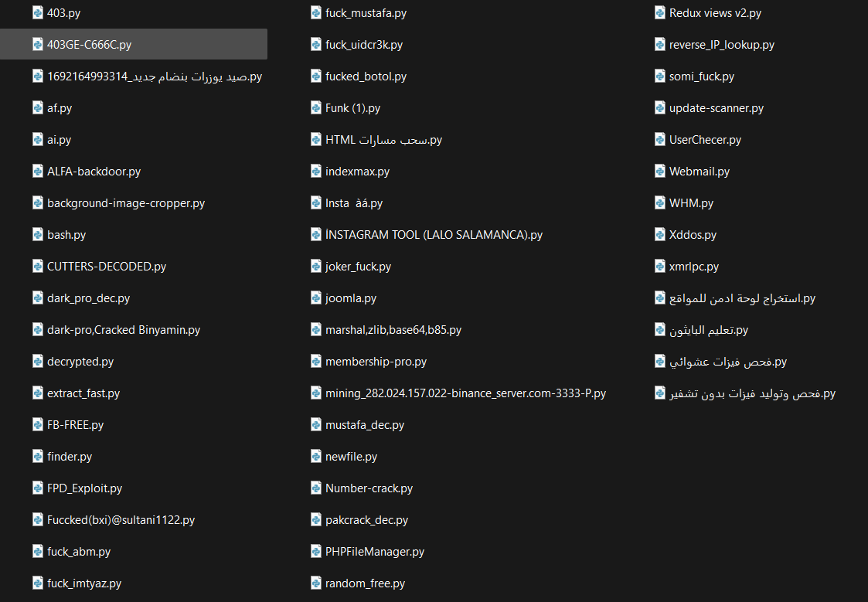Image resolution: width=868 pixels, height=602 pixels.
Task: Click the FPD_Exploit.py file icon
Action: 38,488
